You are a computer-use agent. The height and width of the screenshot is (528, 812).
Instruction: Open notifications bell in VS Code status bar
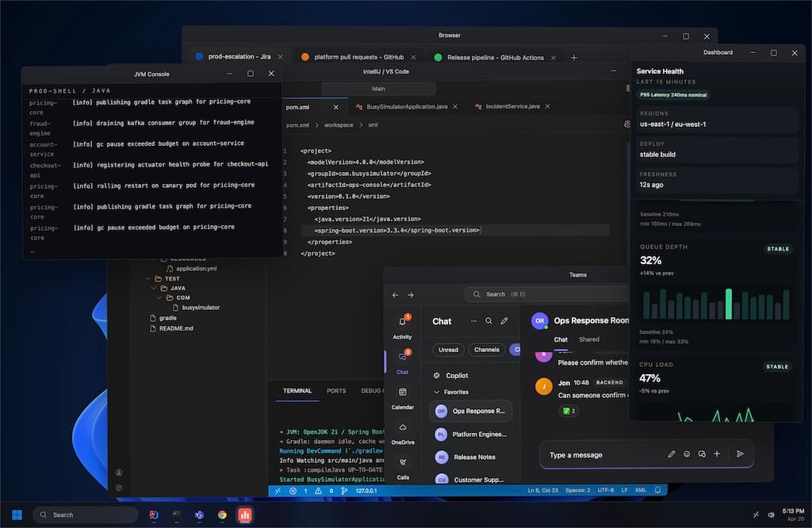(x=657, y=490)
